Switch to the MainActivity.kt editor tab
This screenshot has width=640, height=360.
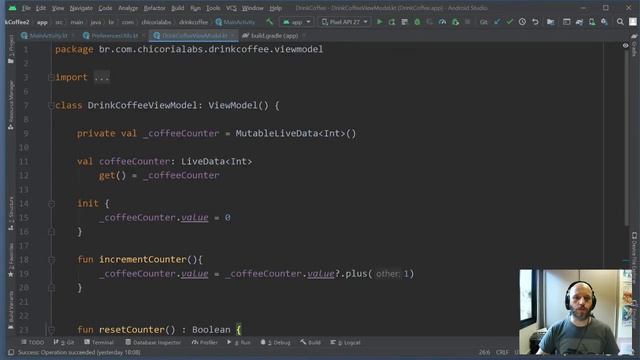[x=48, y=36]
